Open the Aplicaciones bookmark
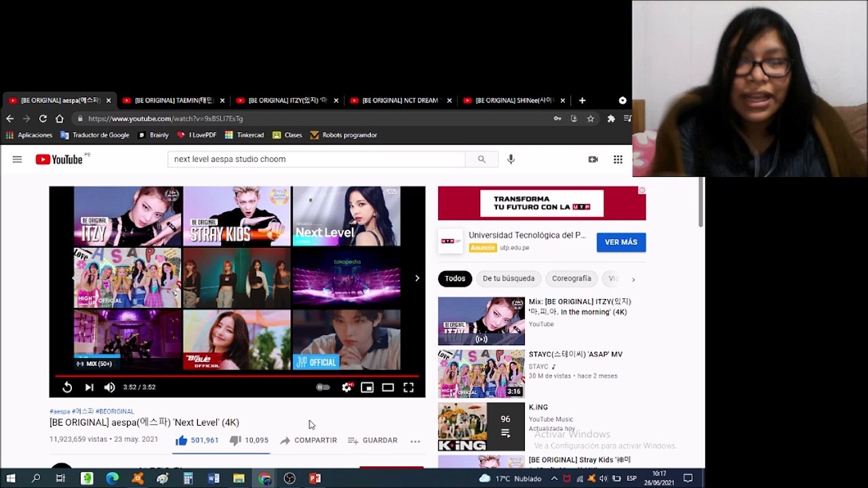Screen dimensions: 868x488 pyautogui.click(x=29, y=135)
